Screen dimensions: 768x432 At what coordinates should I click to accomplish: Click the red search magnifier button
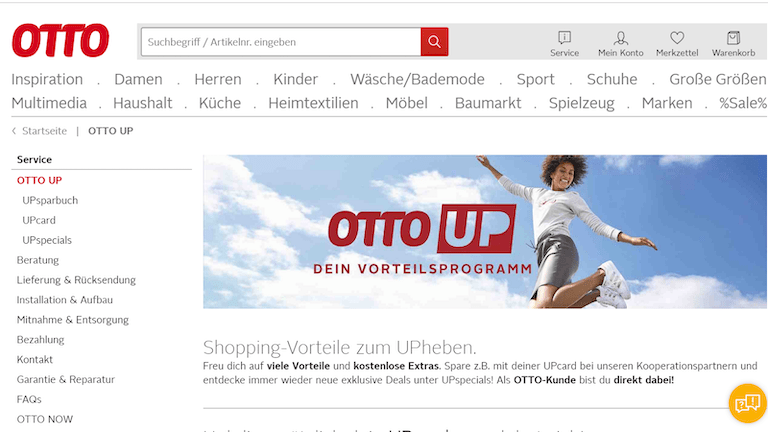point(434,42)
